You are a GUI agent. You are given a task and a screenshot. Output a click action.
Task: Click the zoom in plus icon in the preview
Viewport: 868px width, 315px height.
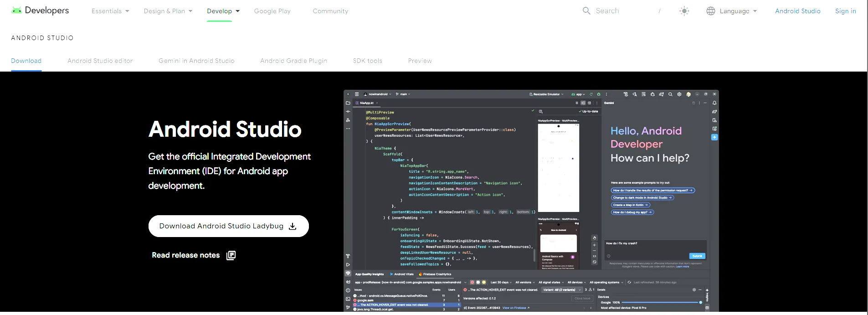pyautogui.click(x=594, y=245)
